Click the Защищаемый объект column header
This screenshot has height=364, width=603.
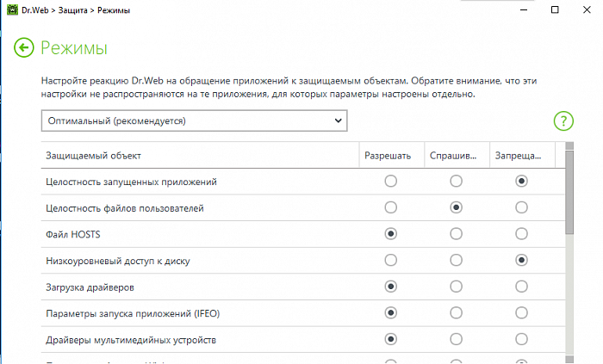200,155
